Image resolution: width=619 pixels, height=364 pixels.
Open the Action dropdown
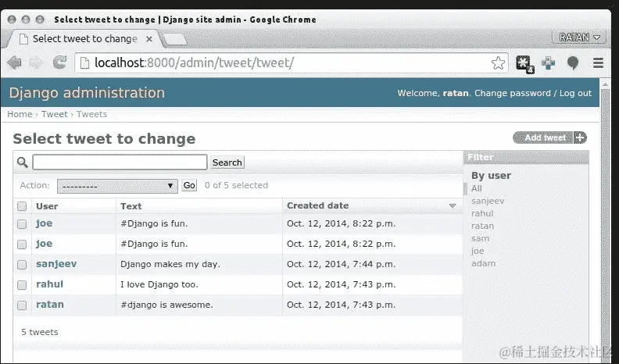(x=117, y=186)
